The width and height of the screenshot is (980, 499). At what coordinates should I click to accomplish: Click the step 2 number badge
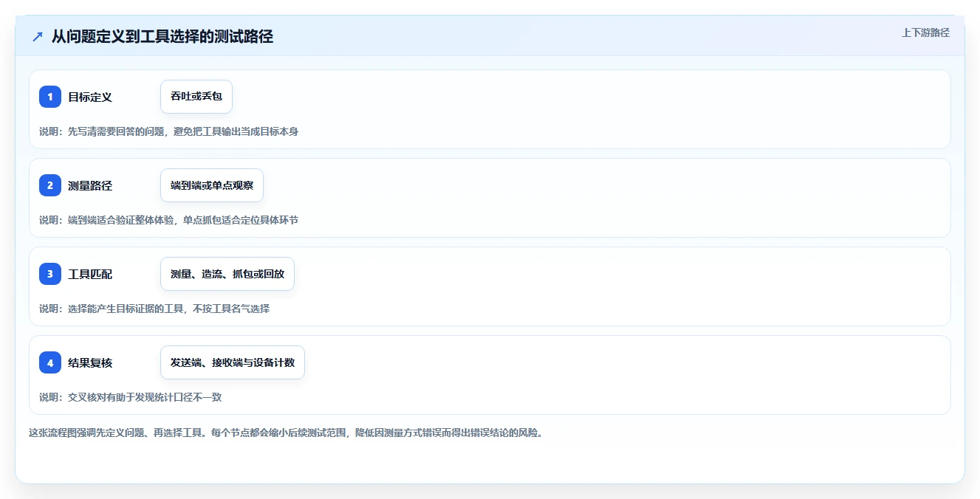[50, 185]
